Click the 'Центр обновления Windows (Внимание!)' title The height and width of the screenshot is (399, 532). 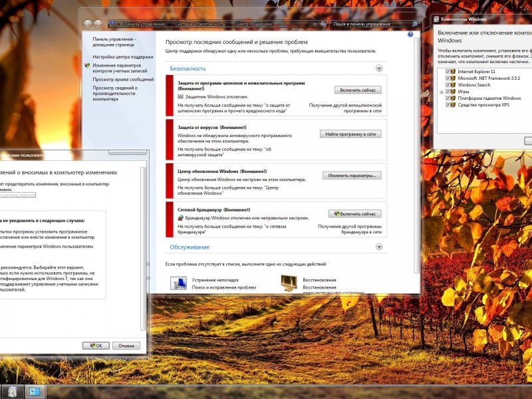click(x=222, y=172)
